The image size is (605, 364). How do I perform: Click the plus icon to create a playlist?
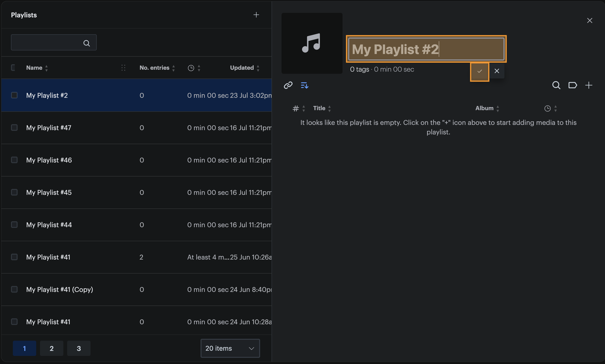(x=256, y=15)
